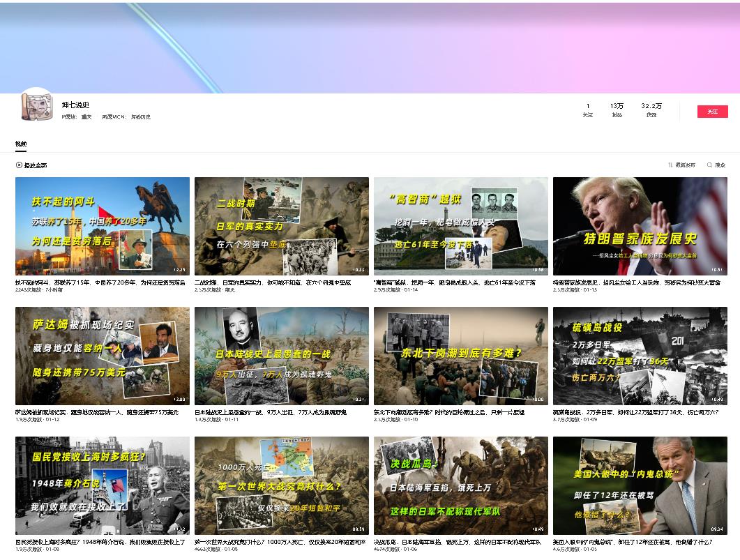This screenshot has height=560, width=740.
Task: Open the 美国人眼中的内鬼总统 video thumbnail
Action: point(640,485)
